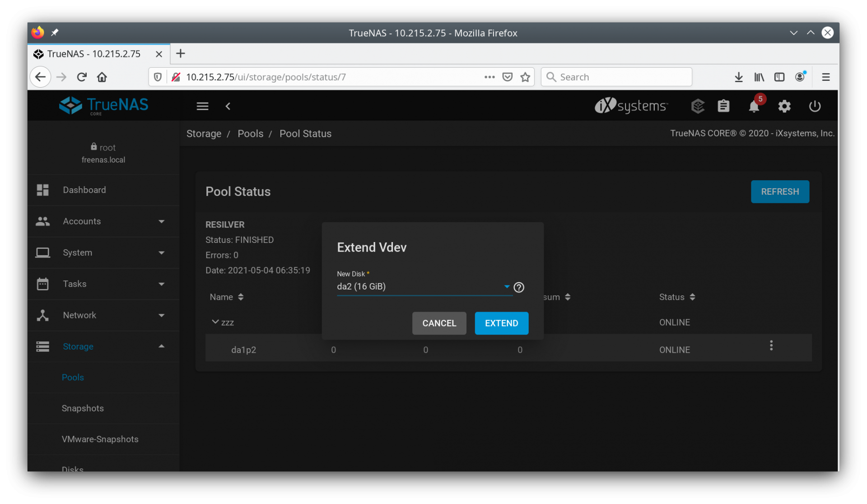Open the settings gear menu

(784, 106)
